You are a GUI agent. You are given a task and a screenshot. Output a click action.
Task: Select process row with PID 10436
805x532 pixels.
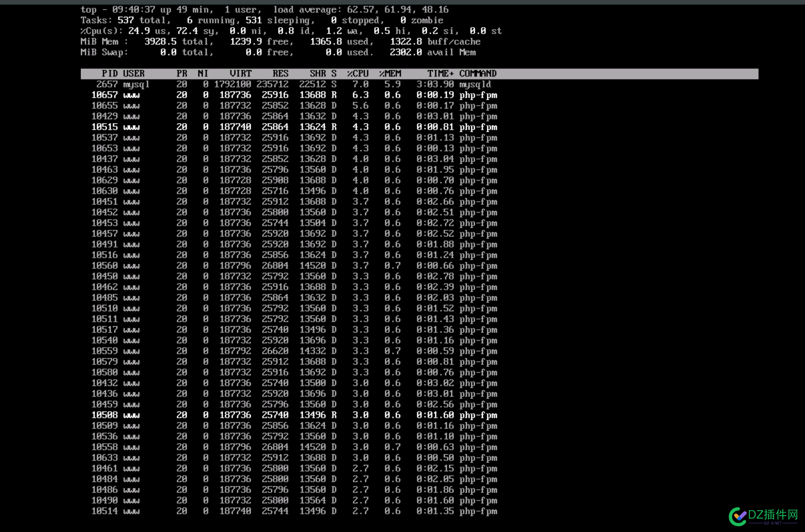click(293, 394)
